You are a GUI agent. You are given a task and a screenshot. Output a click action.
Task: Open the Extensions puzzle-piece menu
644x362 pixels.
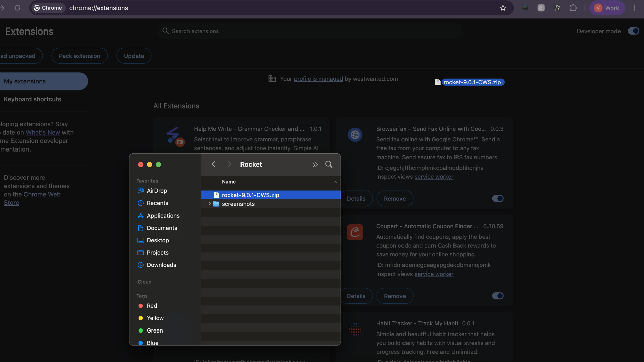[573, 8]
